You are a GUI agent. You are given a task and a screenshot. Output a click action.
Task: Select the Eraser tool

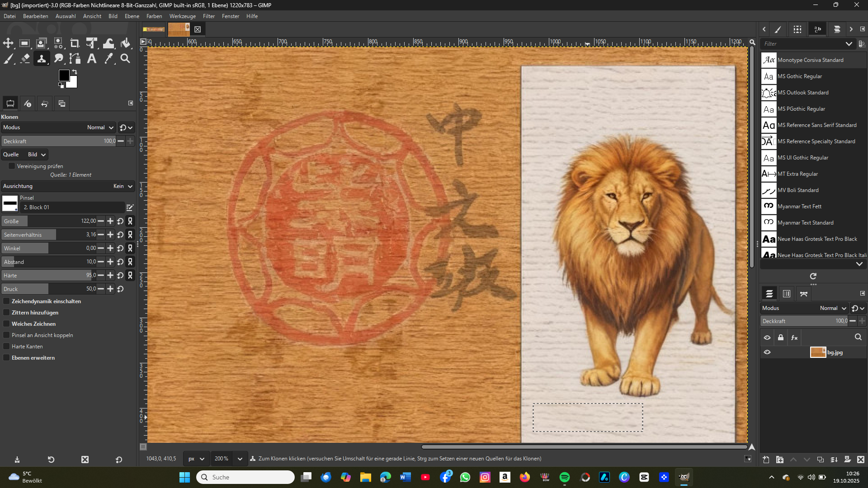(x=25, y=58)
